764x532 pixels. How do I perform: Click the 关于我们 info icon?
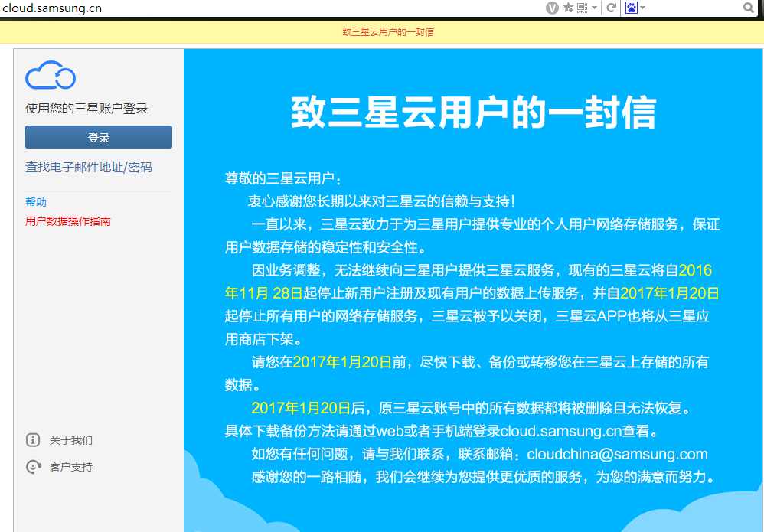[x=33, y=440]
